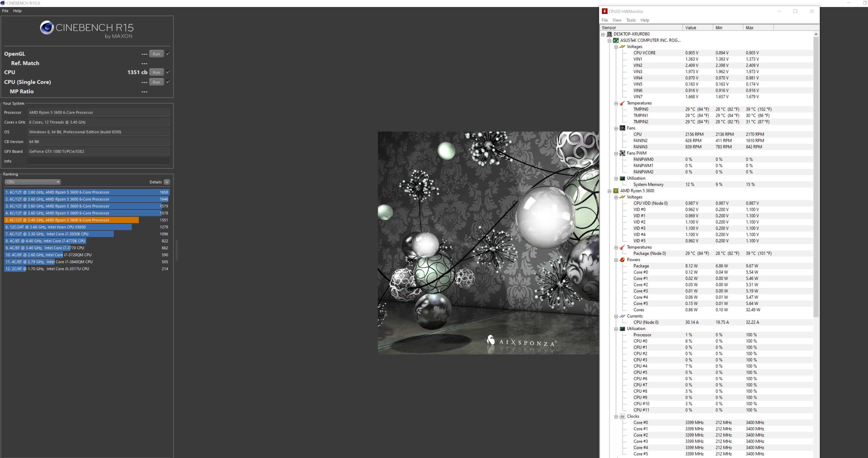Click the HWMonitor red lightning title icon
Screen dimensions: 868x458
[604, 11]
